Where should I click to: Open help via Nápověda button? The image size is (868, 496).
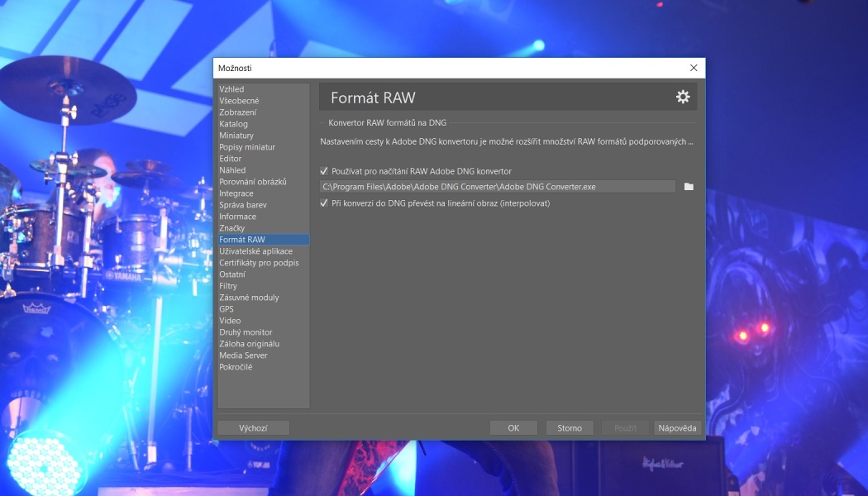677,428
